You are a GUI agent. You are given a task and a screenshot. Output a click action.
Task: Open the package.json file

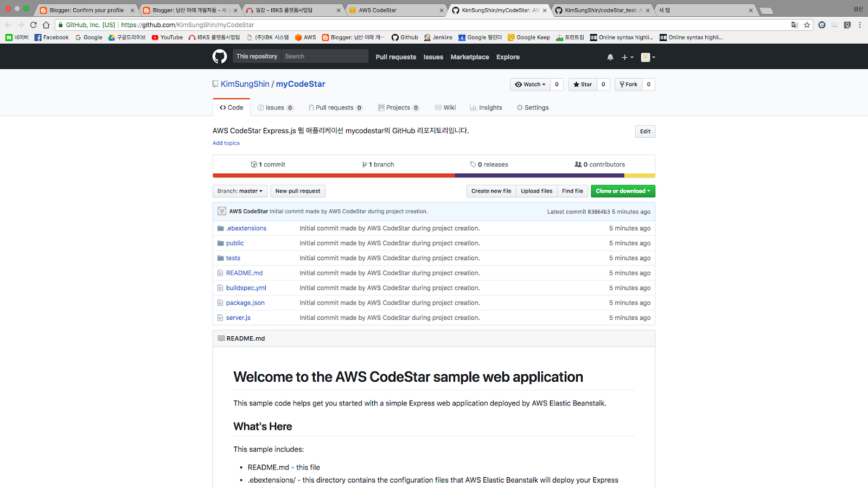click(245, 303)
